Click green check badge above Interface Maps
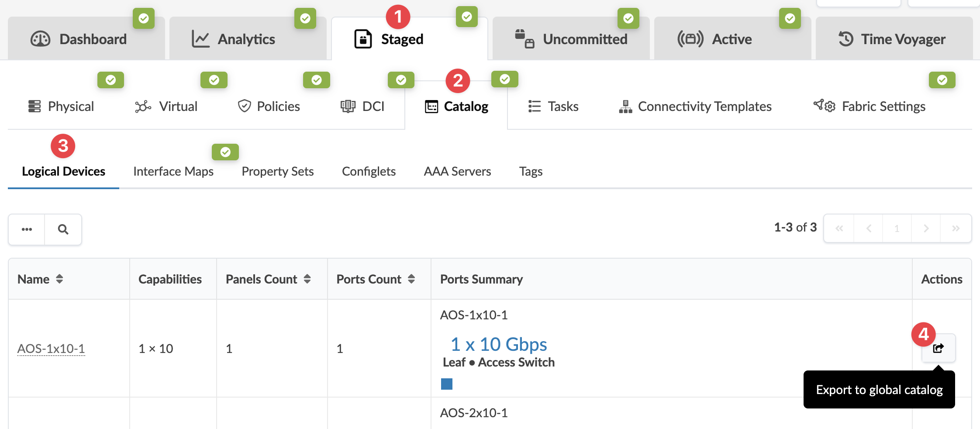This screenshot has height=429, width=980. click(225, 152)
